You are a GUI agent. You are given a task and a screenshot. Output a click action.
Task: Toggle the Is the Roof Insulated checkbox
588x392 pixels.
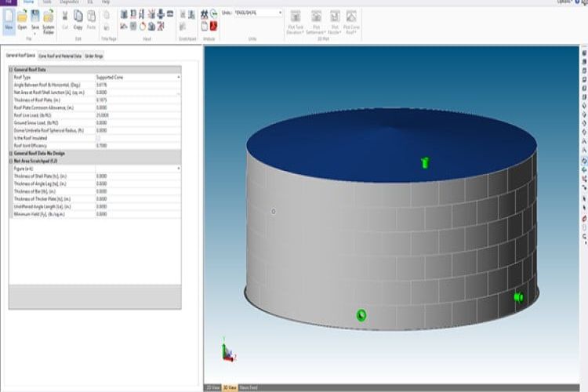tap(98, 138)
